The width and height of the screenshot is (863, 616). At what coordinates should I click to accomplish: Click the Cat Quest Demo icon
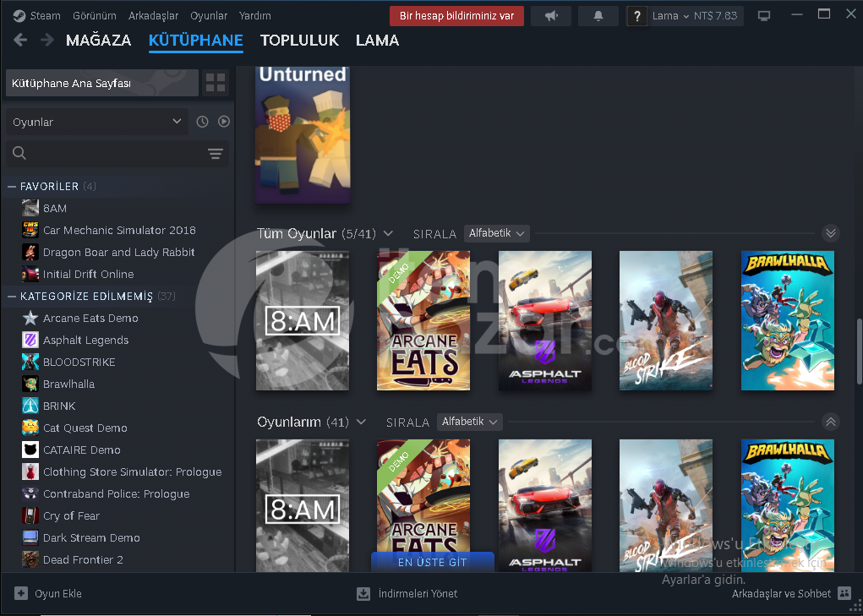click(30, 428)
